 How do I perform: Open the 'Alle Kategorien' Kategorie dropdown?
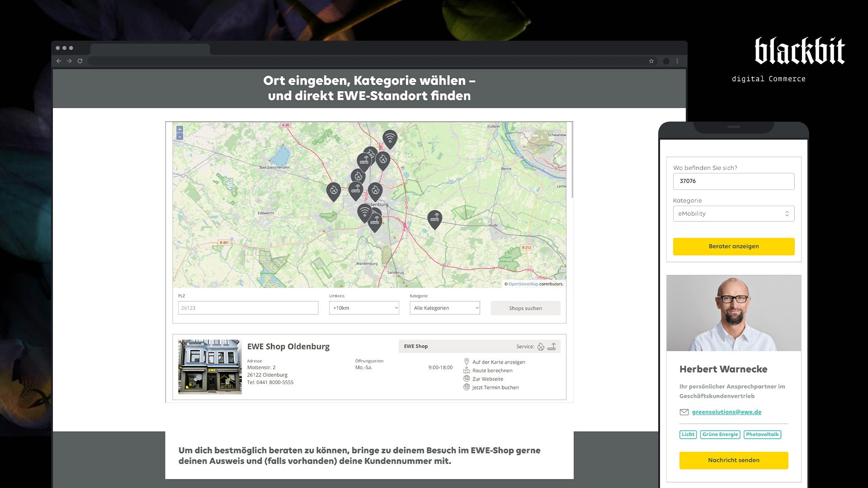click(x=444, y=308)
